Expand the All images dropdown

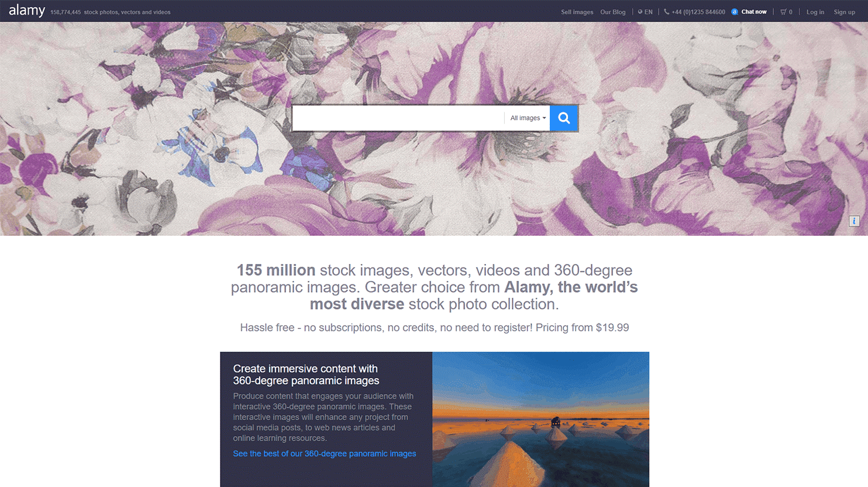pos(528,118)
